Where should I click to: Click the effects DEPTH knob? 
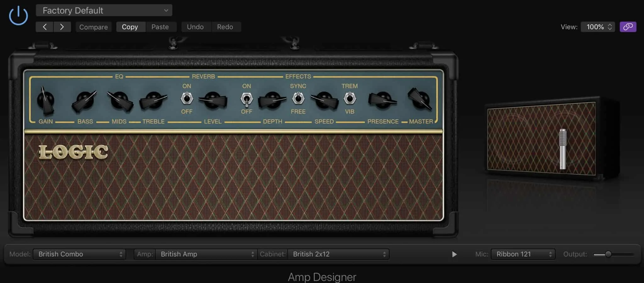(x=272, y=100)
